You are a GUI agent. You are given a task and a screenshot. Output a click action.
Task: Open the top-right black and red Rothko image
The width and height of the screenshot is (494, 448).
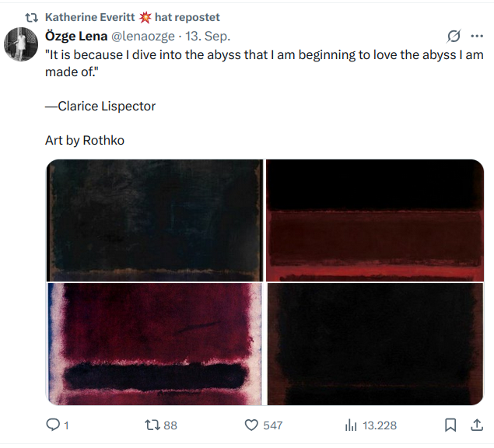click(375, 220)
